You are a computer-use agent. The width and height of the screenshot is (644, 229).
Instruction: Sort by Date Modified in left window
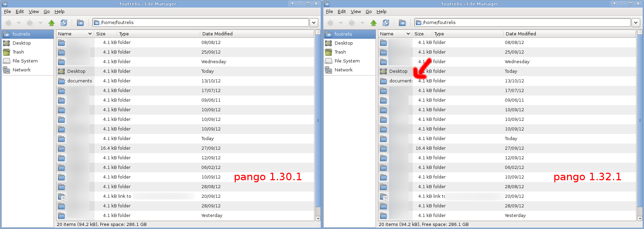pos(217,34)
